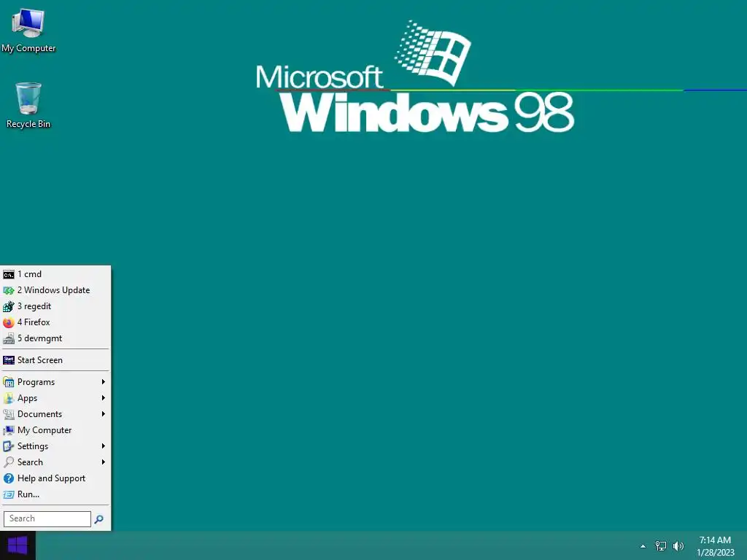Choose Programs label in Start menu
Image resolution: width=747 pixels, height=560 pixels.
click(x=36, y=382)
